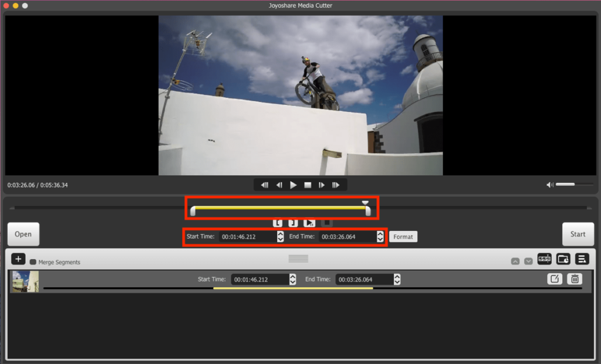This screenshot has height=364, width=601.
Task: Click the Start button to begin cutting
Action: tap(578, 234)
